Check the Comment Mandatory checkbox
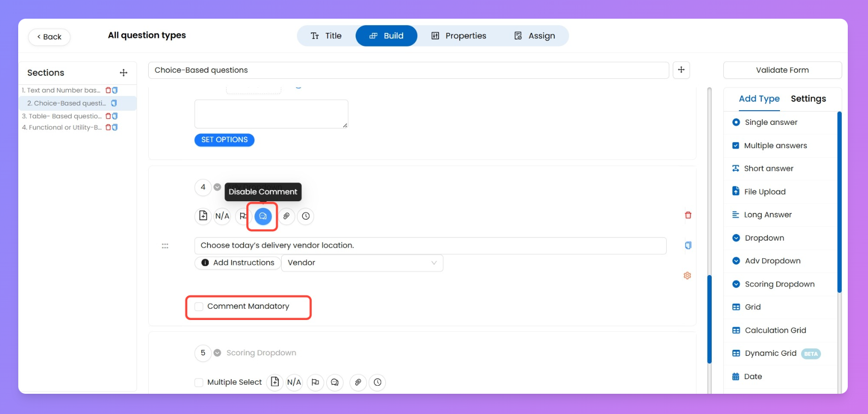This screenshot has height=414, width=868. click(199, 307)
